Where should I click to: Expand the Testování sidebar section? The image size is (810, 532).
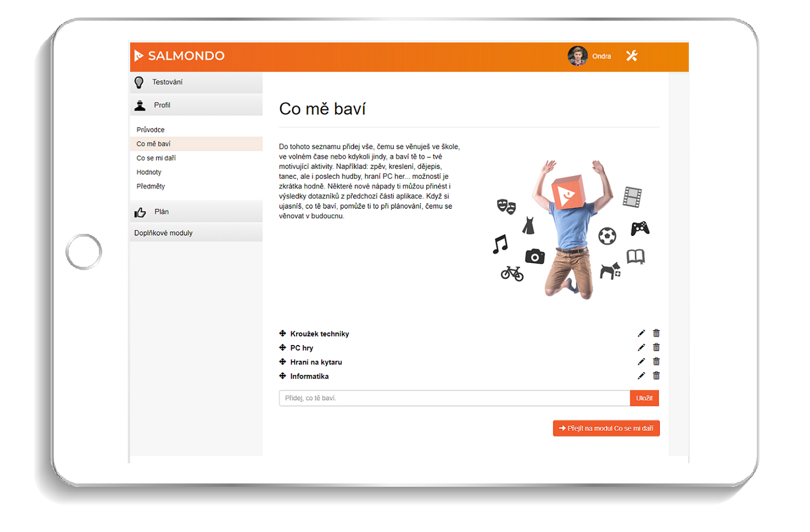pos(196,82)
